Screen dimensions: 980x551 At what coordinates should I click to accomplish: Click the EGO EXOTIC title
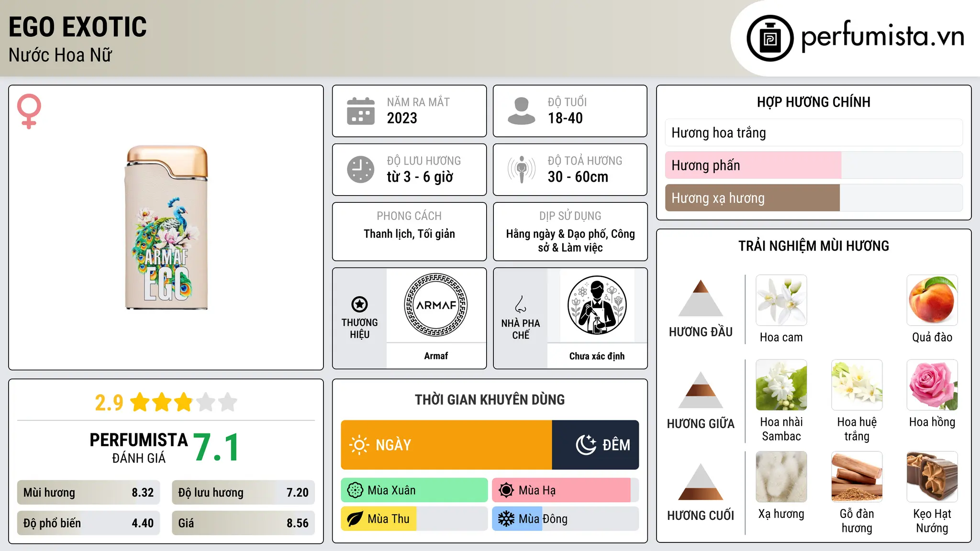[x=78, y=27]
